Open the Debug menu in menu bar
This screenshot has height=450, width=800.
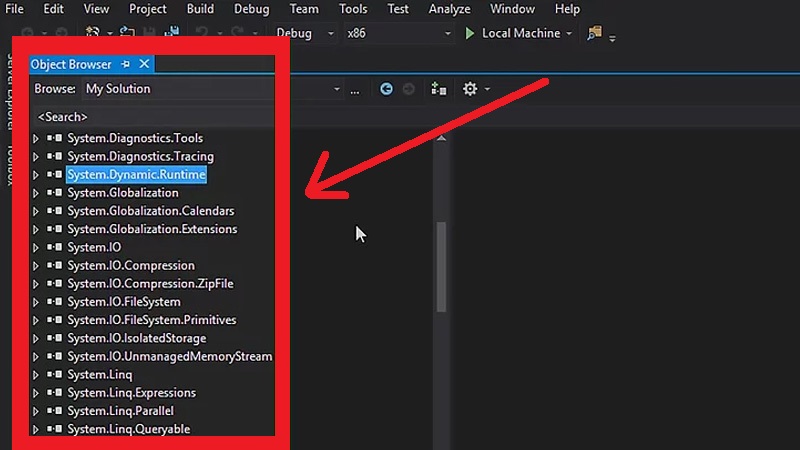[x=252, y=9]
